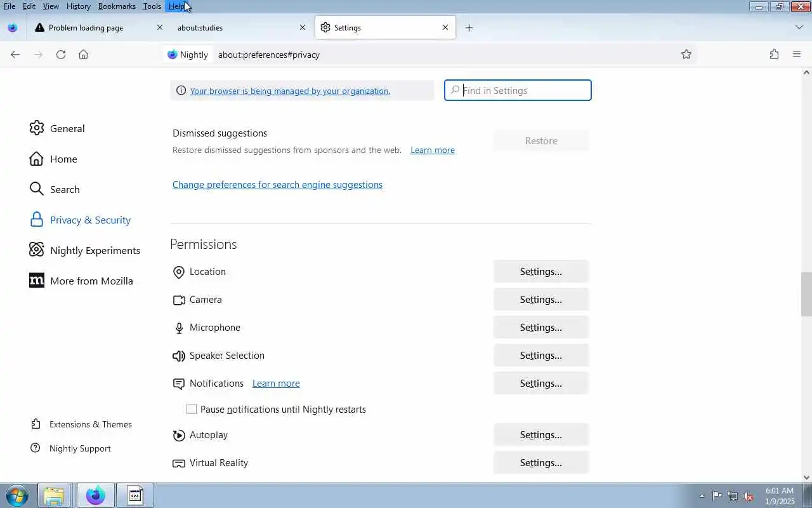
Task: Open the Edit menu
Action: pyautogui.click(x=29, y=6)
